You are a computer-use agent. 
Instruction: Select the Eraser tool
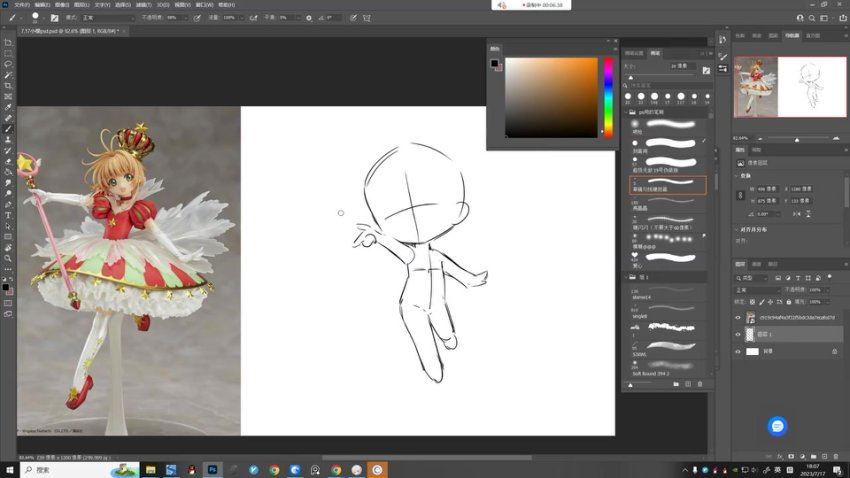pos(8,161)
